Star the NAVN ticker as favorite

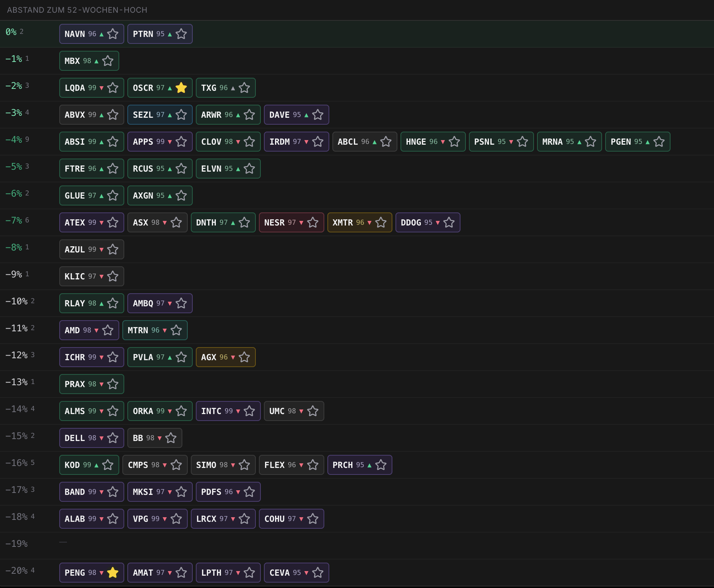pyautogui.click(x=113, y=34)
